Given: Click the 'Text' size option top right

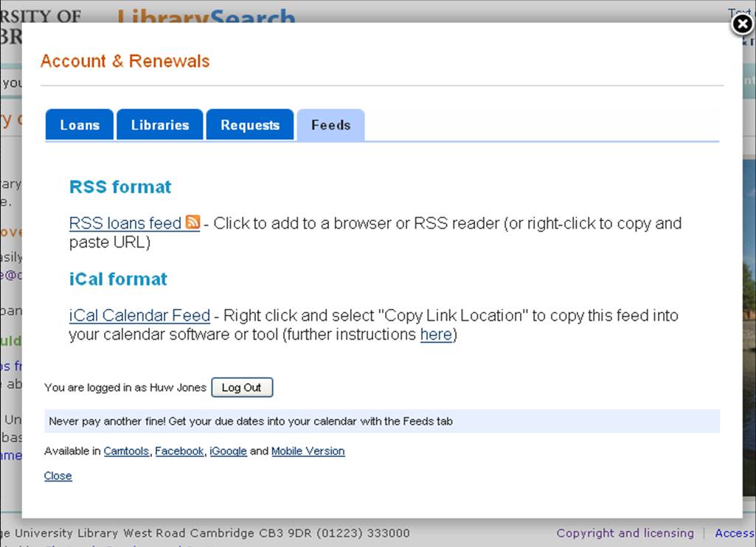Looking at the screenshot, I should click(x=740, y=11).
